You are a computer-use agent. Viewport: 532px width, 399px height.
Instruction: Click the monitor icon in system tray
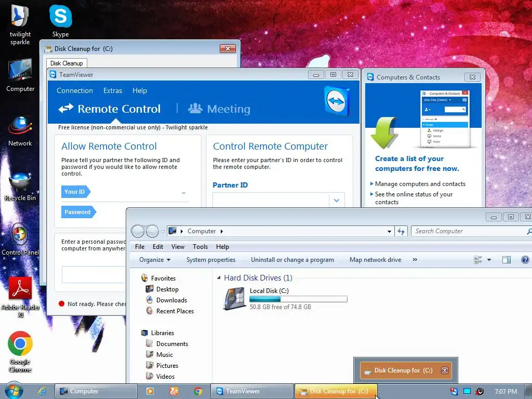[467, 391]
